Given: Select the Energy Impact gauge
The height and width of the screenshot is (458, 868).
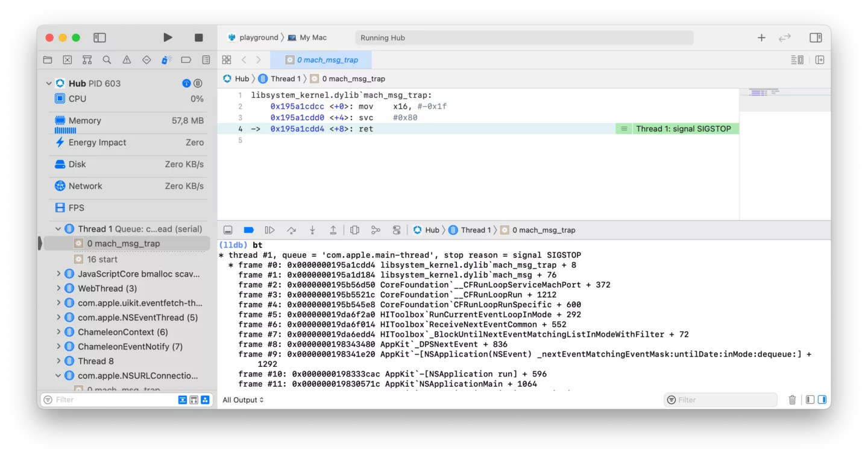Looking at the screenshot, I should (x=129, y=142).
